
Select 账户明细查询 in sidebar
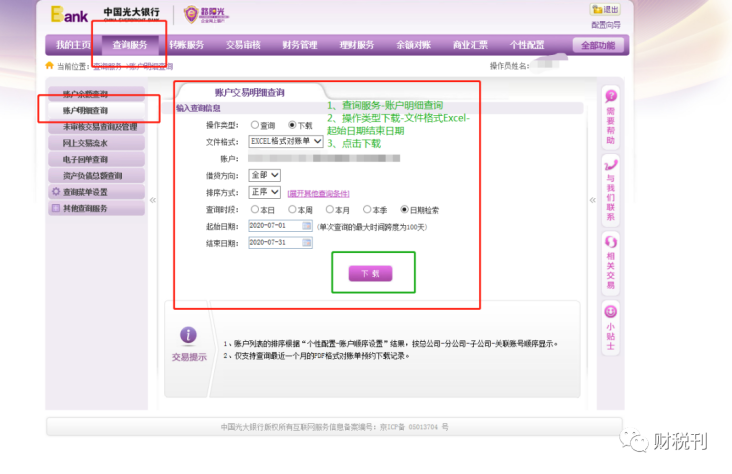(x=97, y=110)
